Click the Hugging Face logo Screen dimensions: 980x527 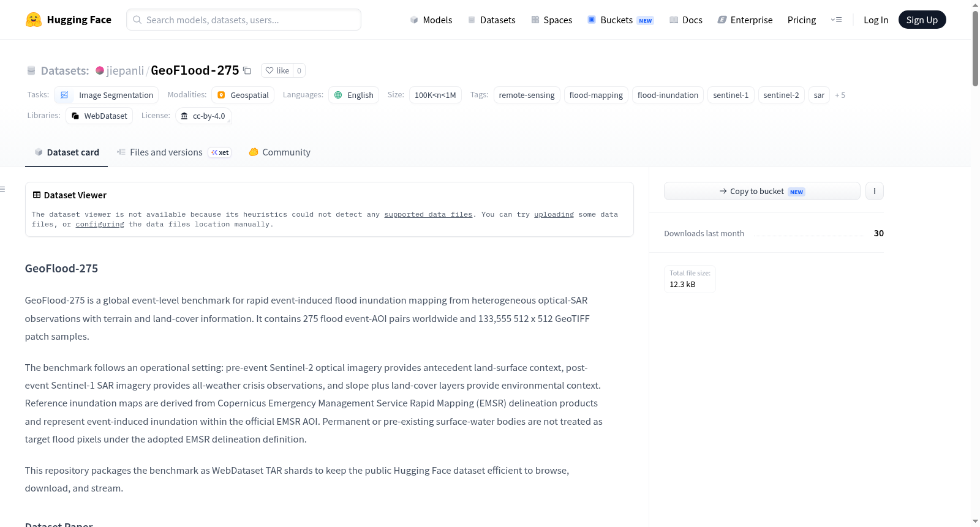(x=68, y=20)
